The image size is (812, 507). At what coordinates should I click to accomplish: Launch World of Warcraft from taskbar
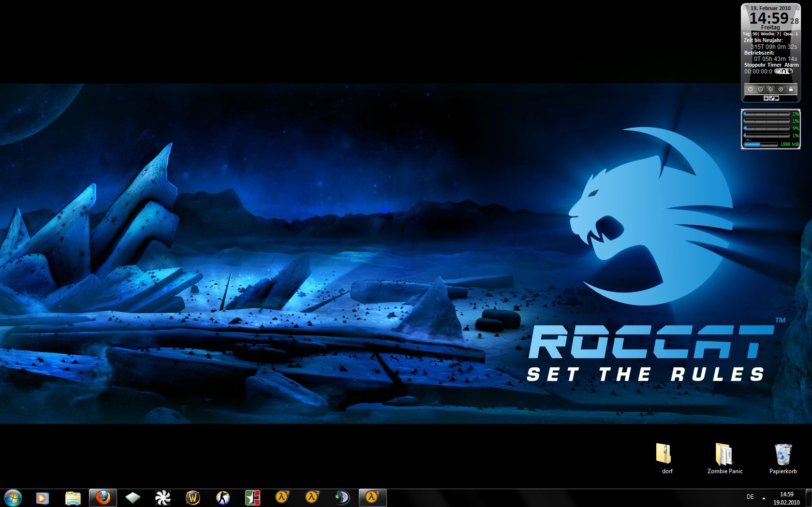tap(193, 497)
